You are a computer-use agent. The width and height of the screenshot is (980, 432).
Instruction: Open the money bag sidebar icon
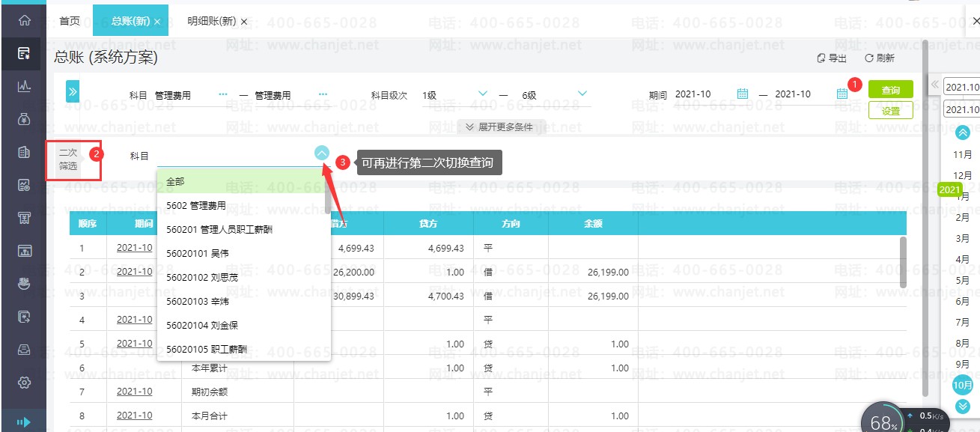pos(24,118)
